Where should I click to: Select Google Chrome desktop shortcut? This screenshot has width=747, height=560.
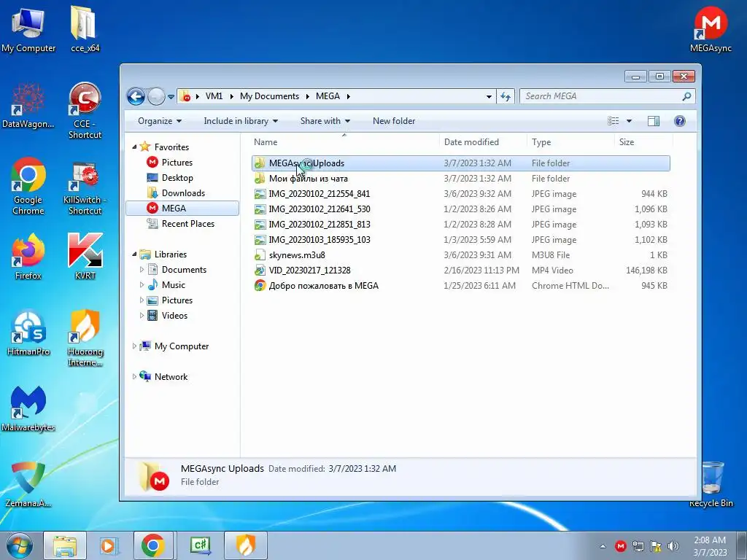[x=28, y=187]
